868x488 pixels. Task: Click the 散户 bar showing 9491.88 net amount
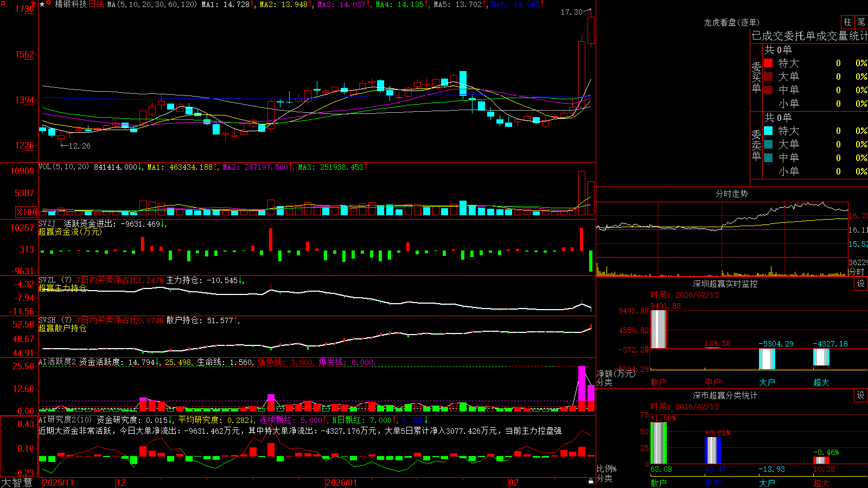[x=658, y=329]
